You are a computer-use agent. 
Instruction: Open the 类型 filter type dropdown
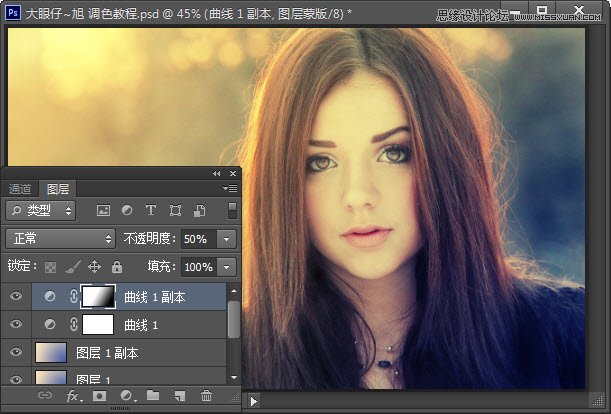tap(40, 211)
